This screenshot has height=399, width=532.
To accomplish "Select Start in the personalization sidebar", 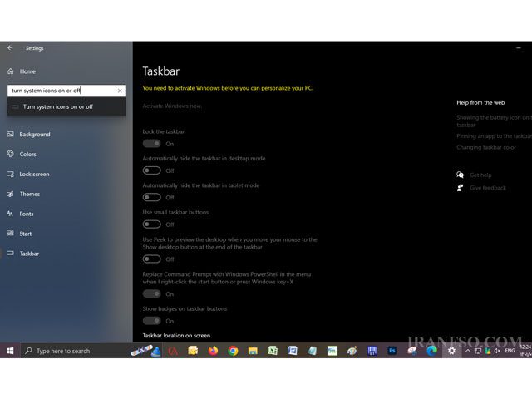I will click(26, 234).
